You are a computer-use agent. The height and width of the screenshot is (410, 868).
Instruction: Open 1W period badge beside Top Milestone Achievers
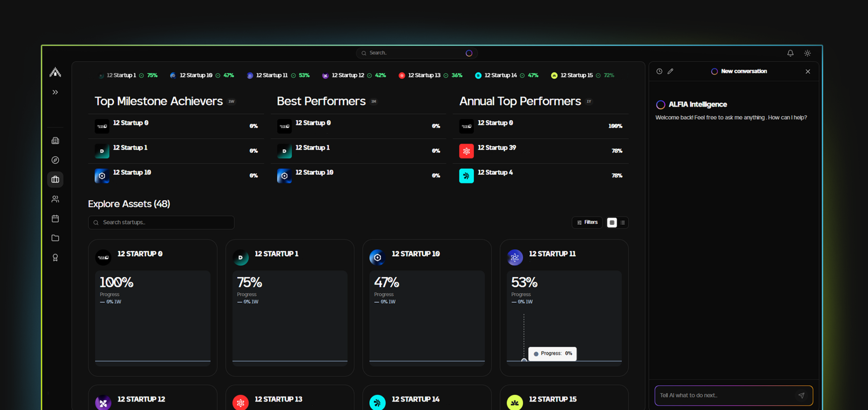pyautogui.click(x=232, y=101)
